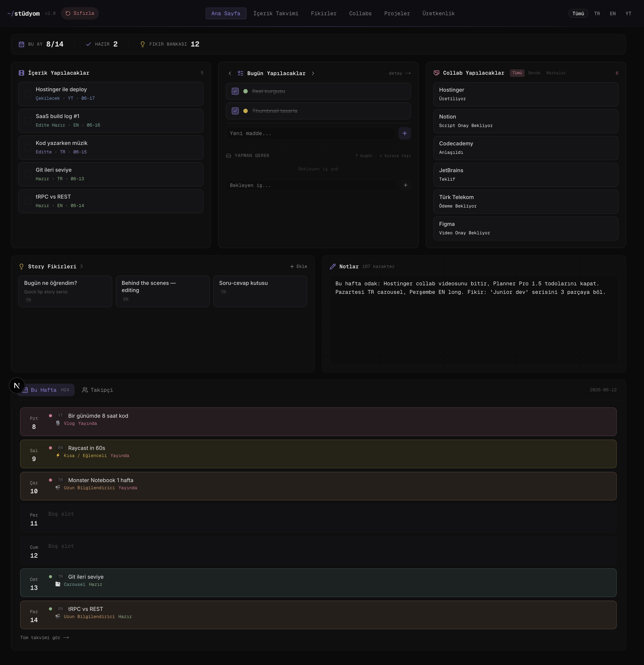Click the circular N badge icon

[17, 385]
